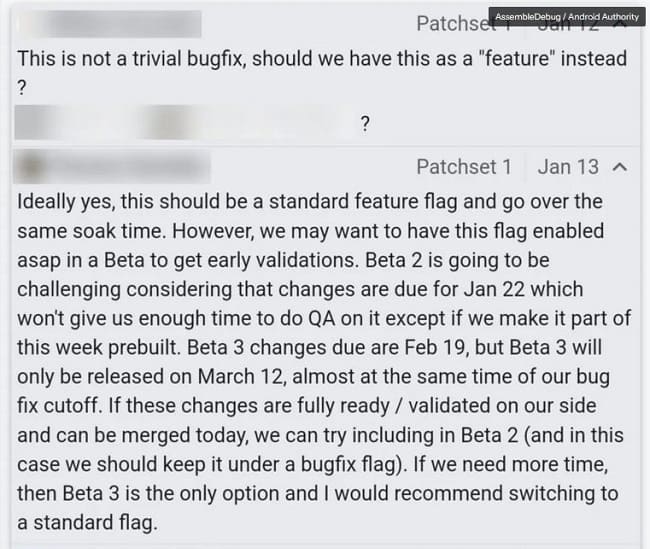Click the 'fix cutoff. If these changes' line
The image size is (650, 549).
(307, 406)
